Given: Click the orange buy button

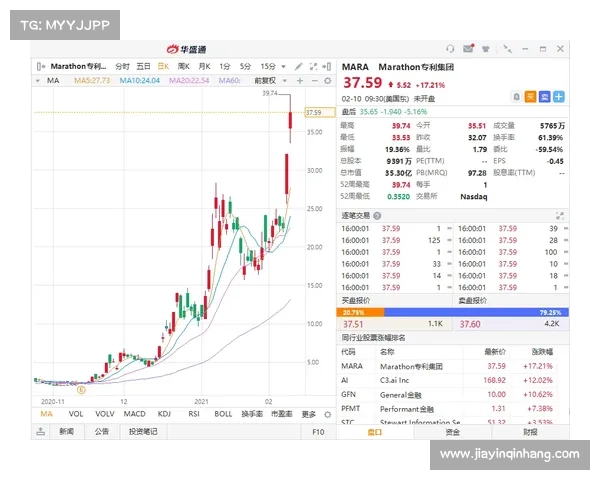Looking at the screenshot, I should (x=530, y=97).
